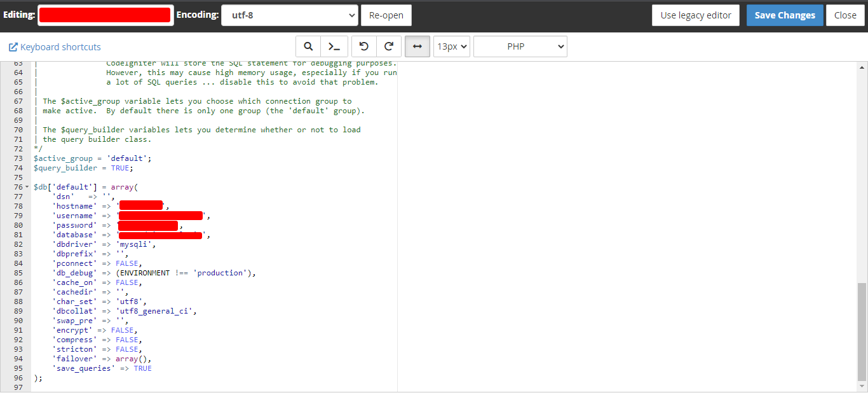
Task: Click line number 85 in the gutter
Action: 18,273
